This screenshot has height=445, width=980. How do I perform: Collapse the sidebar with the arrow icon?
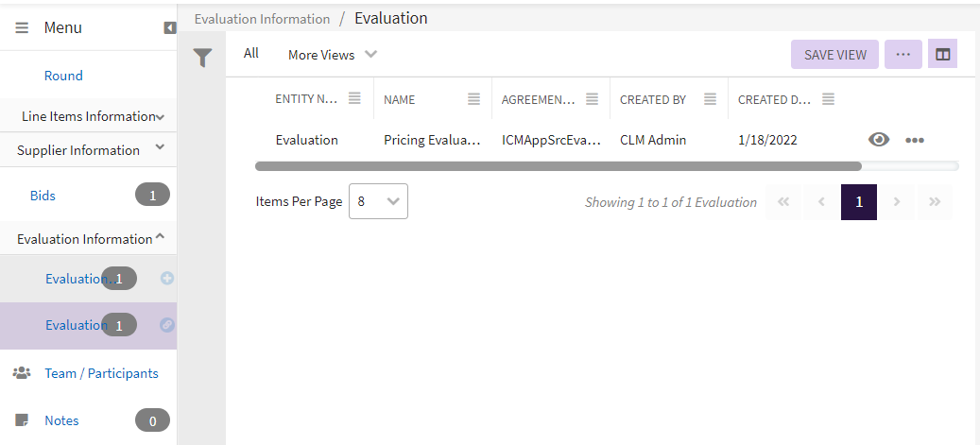[x=170, y=28]
